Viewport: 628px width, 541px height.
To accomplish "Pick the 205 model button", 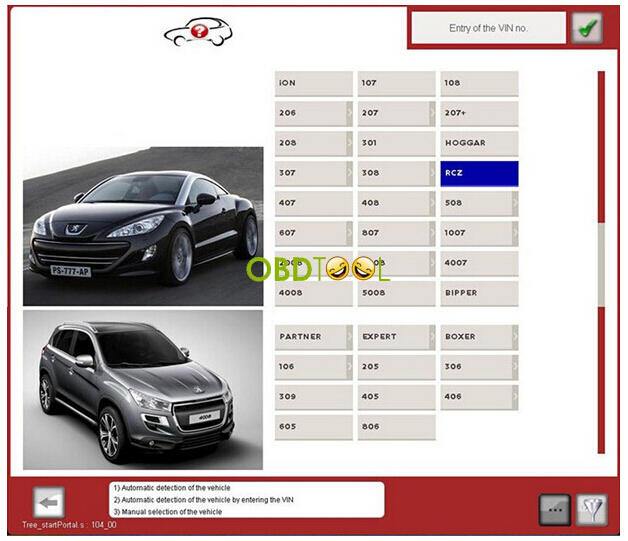I will [397, 367].
